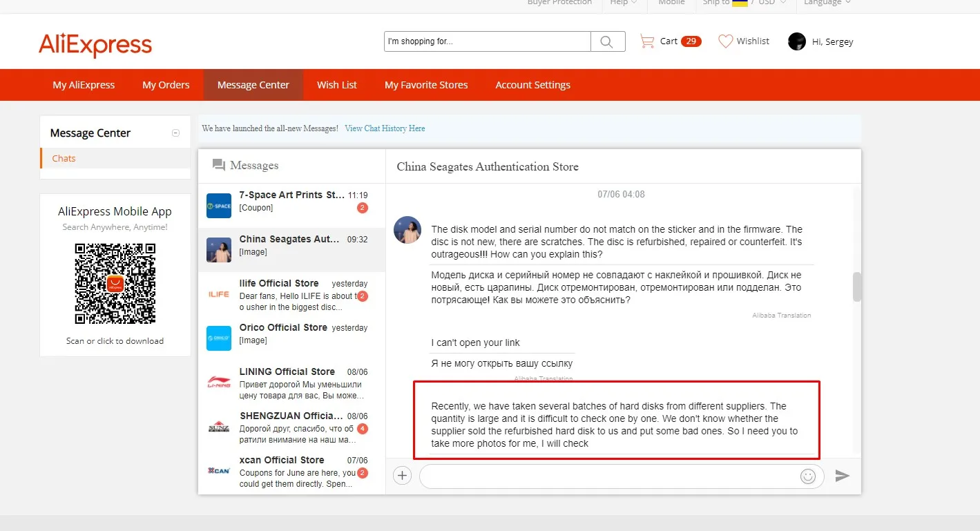980x531 pixels.
Task: Click the 7-Space Art Prints store avatar
Action: pos(219,206)
